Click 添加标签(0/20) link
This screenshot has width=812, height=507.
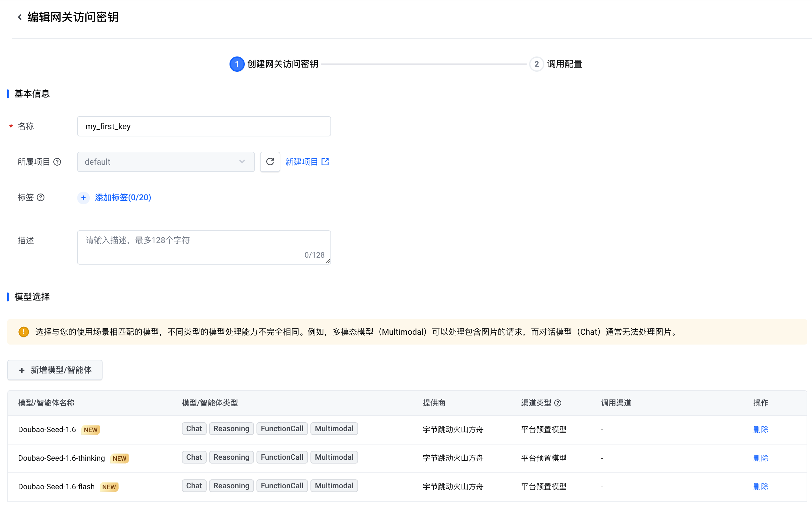(x=123, y=198)
